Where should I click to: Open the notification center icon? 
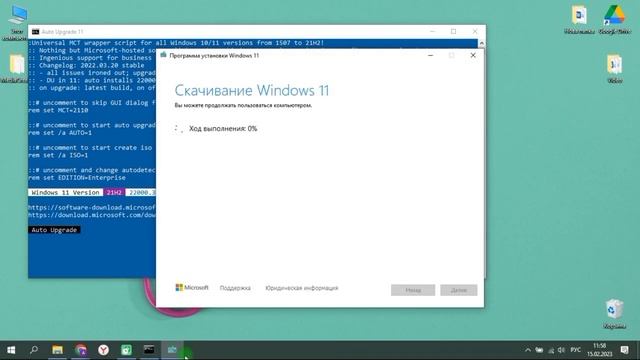point(624,350)
